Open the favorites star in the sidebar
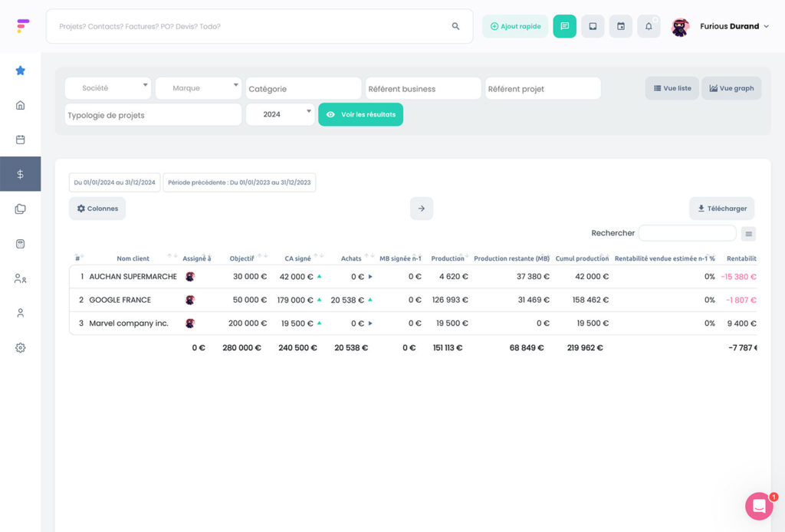The height and width of the screenshot is (532, 785). pyautogui.click(x=20, y=71)
